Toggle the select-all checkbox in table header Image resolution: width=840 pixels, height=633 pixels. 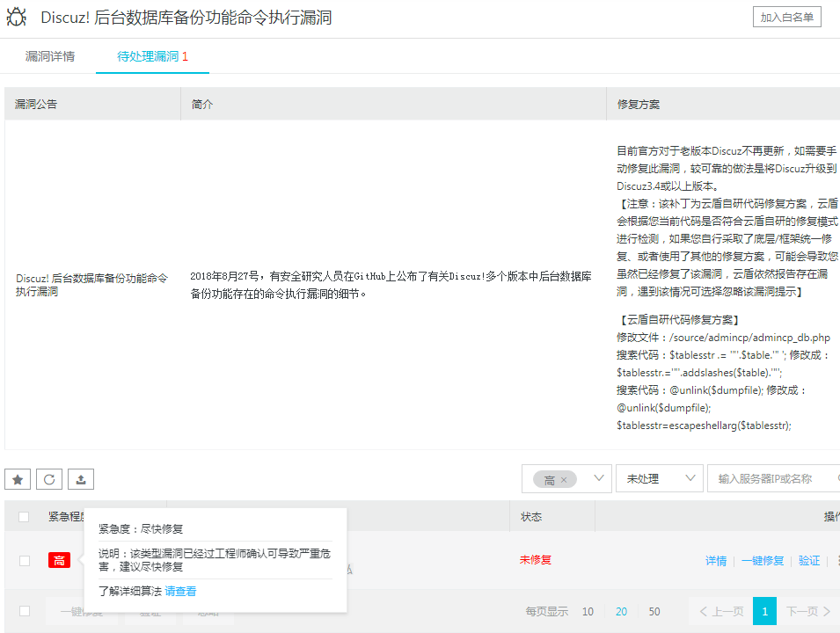25,517
